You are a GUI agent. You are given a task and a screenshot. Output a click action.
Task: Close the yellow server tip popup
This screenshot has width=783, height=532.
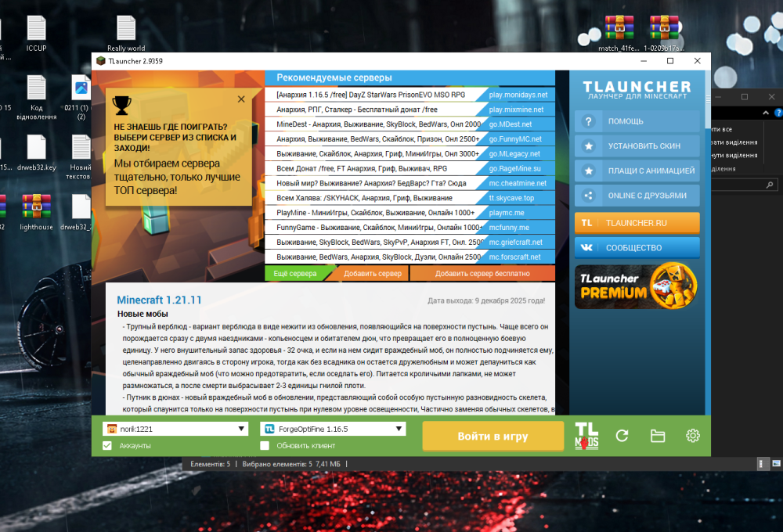(x=241, y=99)
